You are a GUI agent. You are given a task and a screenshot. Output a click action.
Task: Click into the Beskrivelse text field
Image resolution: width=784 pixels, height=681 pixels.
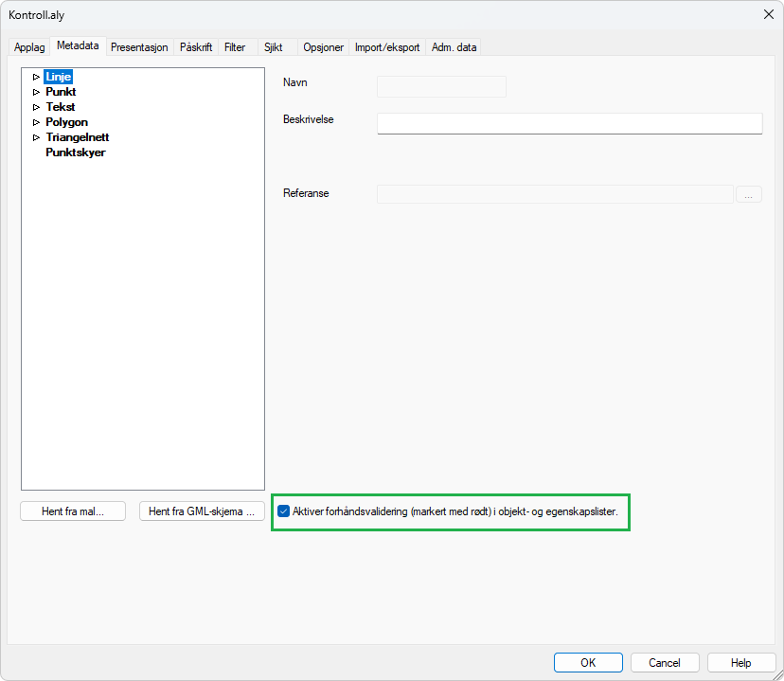[569, 124]
